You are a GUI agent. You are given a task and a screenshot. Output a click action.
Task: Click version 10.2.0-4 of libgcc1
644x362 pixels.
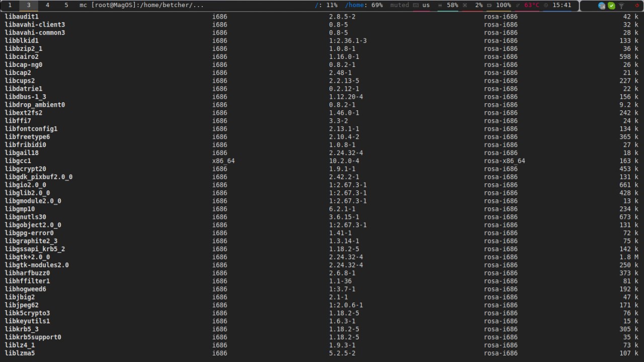pos(344,161)
